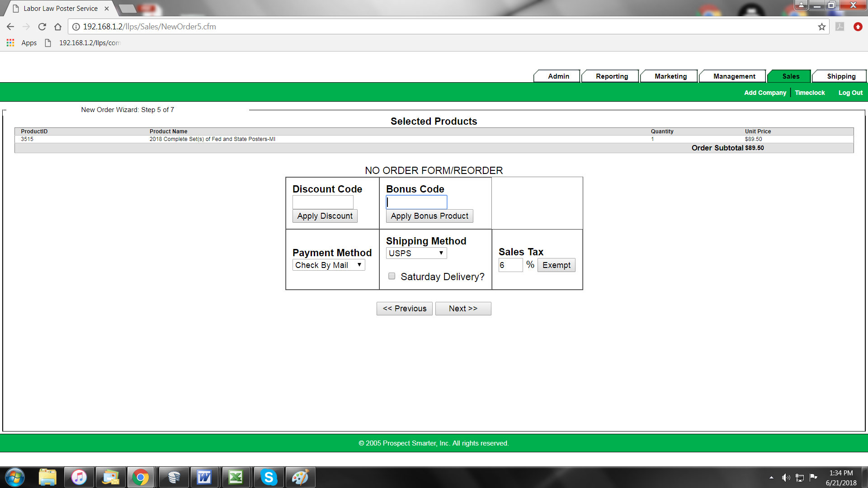Open the Apps grid shortcut
868x488 pixels.
(x=10, y=43)
